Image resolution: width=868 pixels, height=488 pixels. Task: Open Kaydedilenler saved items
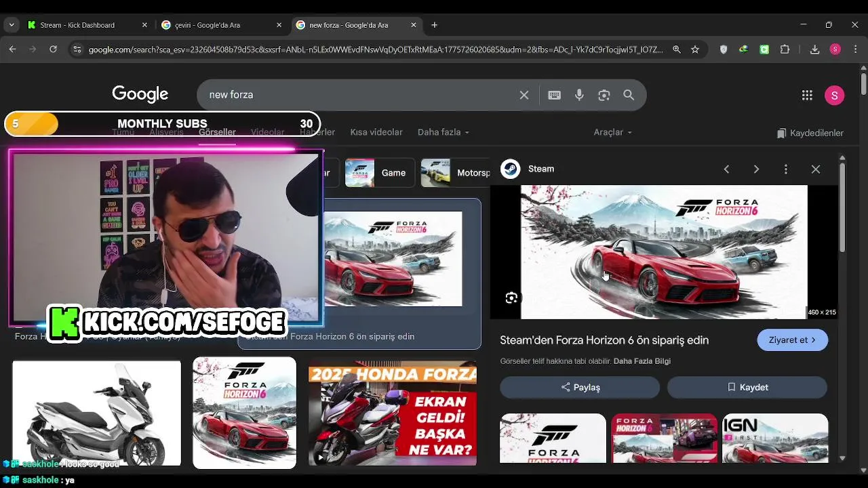click(x=810, y=133)
